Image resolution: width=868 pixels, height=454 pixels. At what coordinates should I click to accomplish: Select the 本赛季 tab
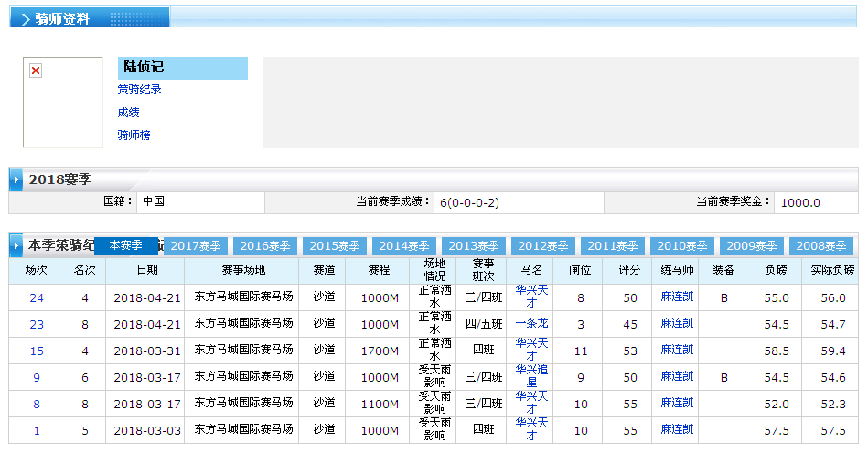click(x=126, y=245)
